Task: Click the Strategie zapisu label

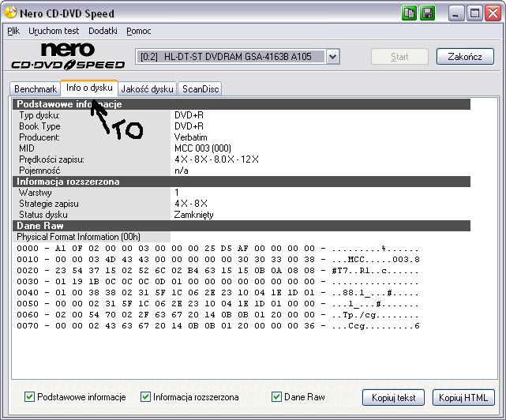Action: point(49,204)
